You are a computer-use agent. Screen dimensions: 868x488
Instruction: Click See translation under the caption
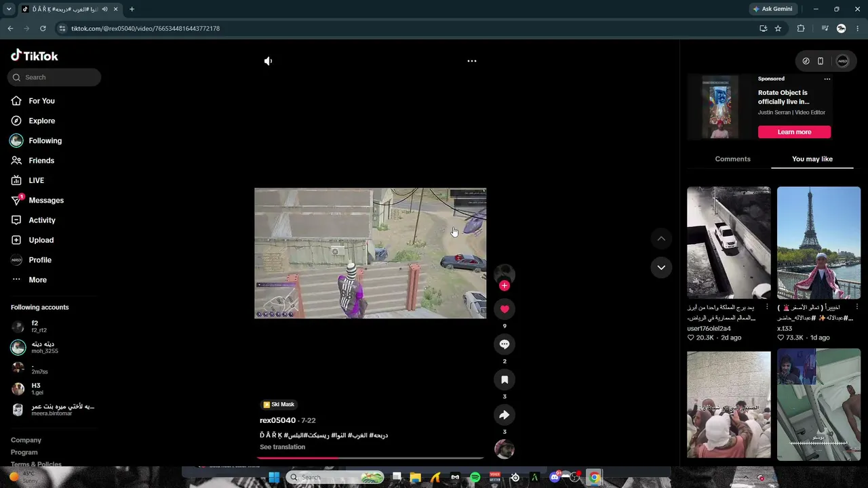(x=282, y=447)
